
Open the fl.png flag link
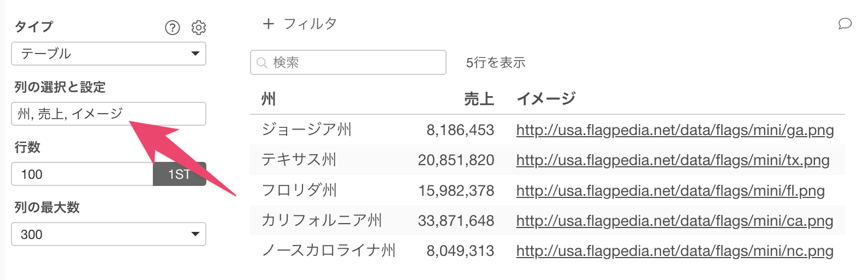pyautogui.click(x=670, y=190)
